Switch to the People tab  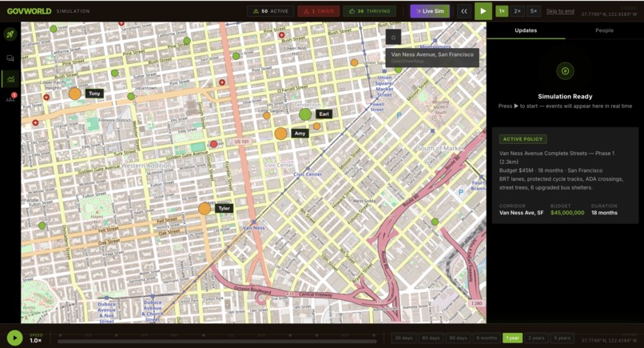click(x=604, y=30)
